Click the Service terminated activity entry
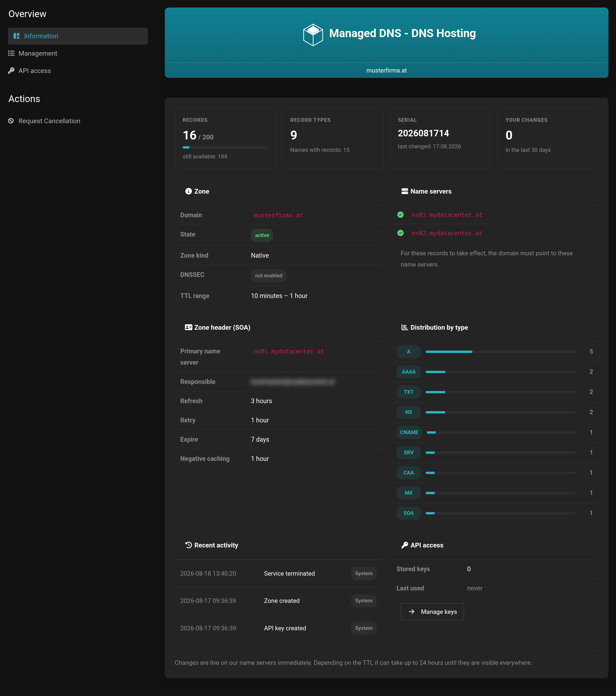This screenshot has width=616, height=696. point(278,574)
